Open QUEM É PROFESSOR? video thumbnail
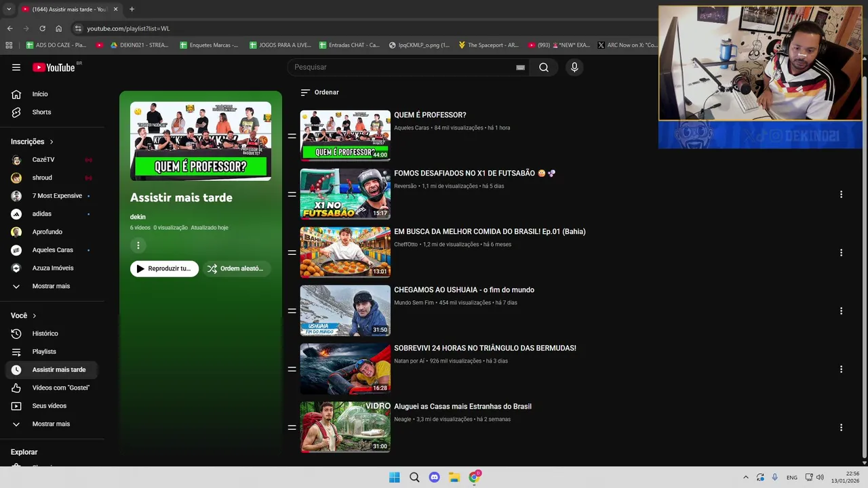 coord(345,136)
